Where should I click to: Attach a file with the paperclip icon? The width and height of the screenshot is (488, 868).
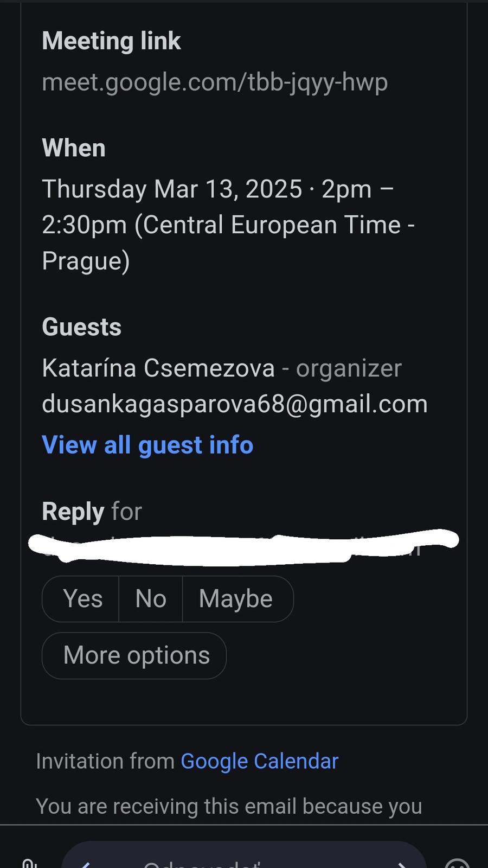coord(30,863)
